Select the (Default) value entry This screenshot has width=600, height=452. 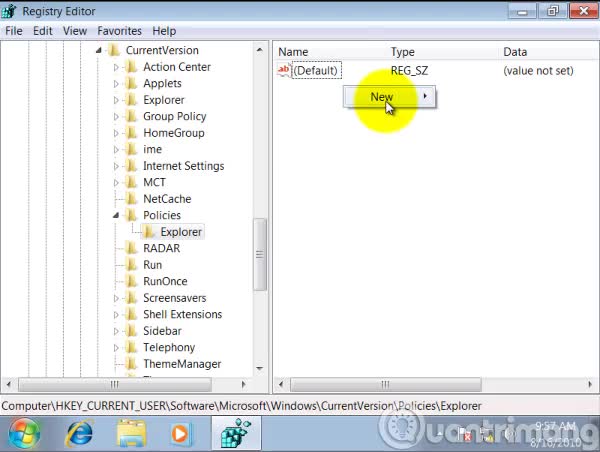[316, 70]
